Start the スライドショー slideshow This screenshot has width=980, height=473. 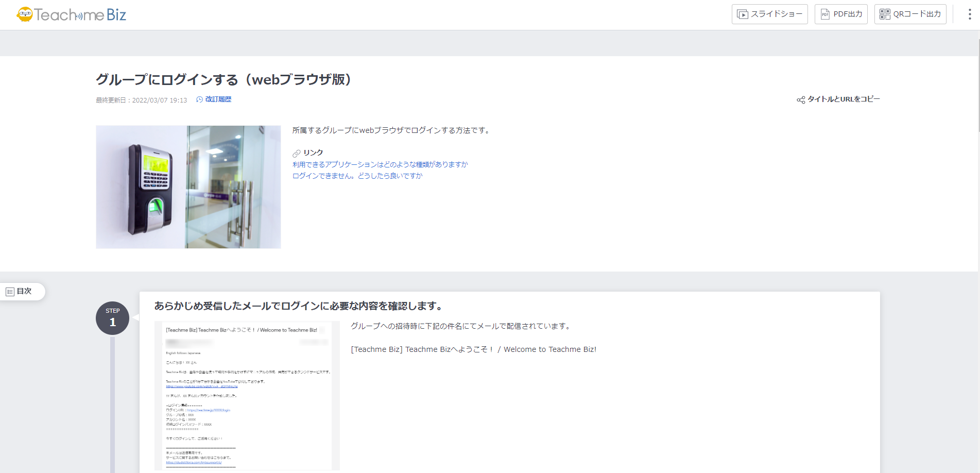pyautogui.click(x=769, y=14)
